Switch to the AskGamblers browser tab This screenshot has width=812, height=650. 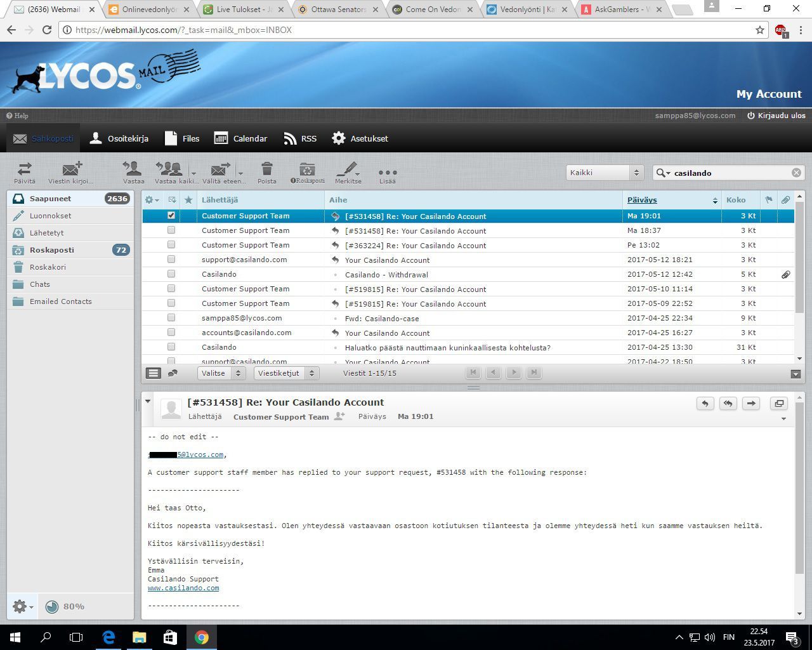[x=622, y=10]
